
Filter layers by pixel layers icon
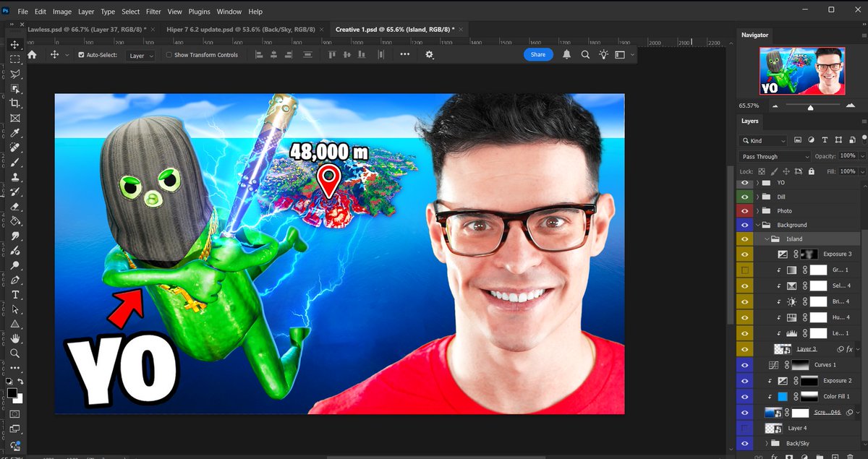click(x=798, y=140)
